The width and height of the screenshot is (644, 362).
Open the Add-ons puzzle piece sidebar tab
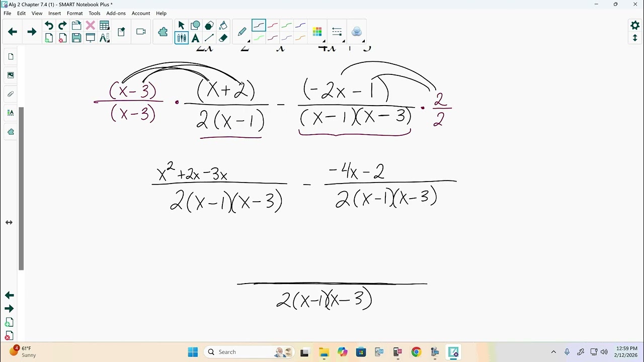pyautogui.click(x=11, y=132)
